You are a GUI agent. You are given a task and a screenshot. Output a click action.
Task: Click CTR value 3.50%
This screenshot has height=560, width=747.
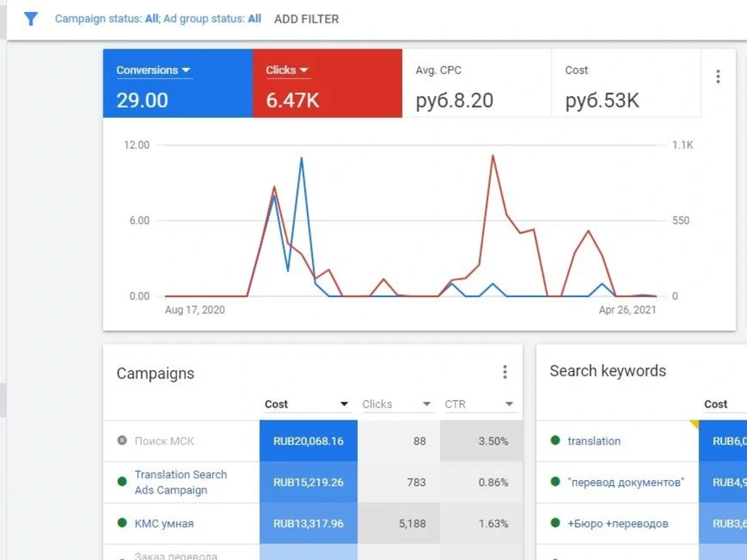[x=493, y=441]
